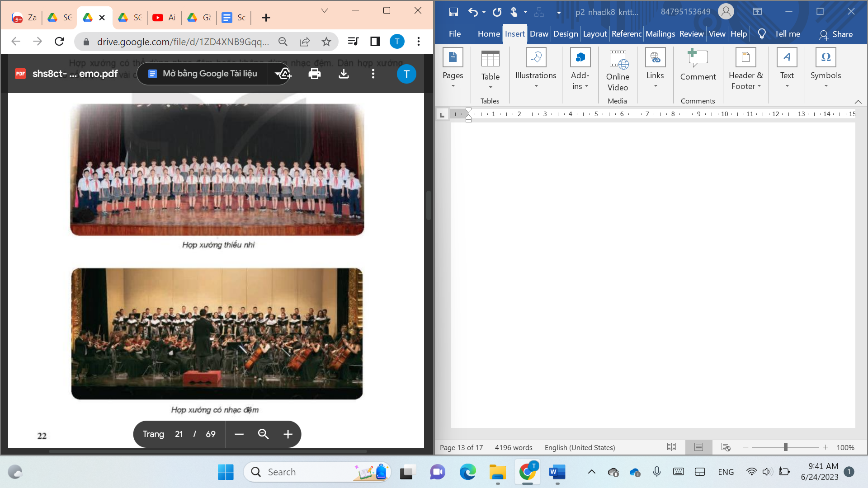Viewport: 868px width, 488px height.
Task: Zoom in the PDF page
Action: (x=288, y=434)
